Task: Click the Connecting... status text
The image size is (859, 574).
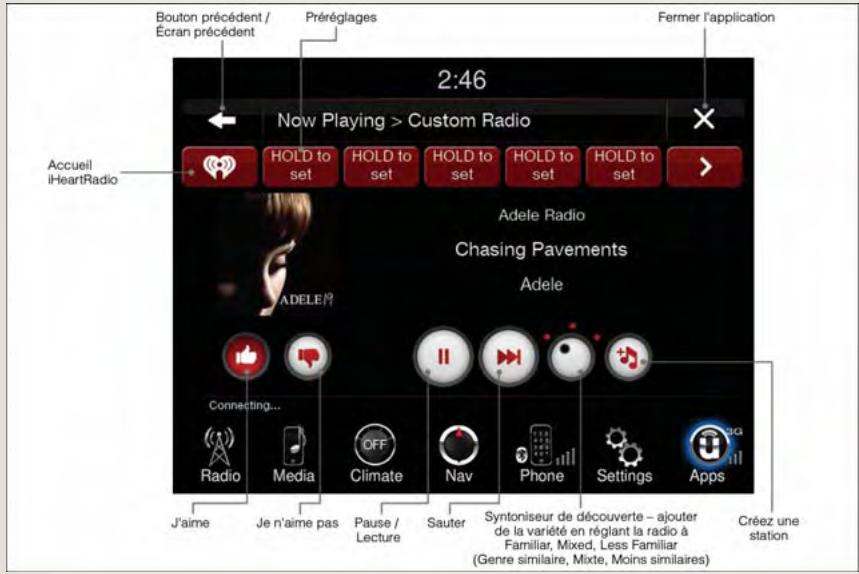Action: click(244, 406)
